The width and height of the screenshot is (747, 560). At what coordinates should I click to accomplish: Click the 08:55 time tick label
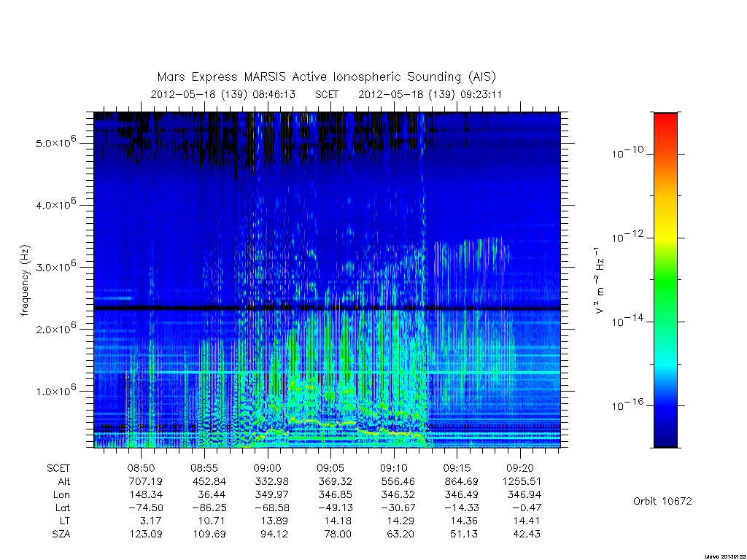point(204,469)
